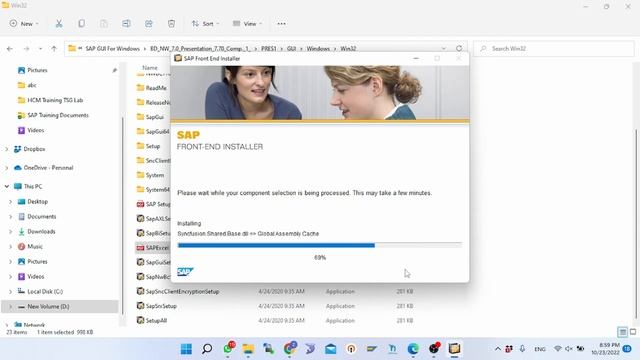Open HCM Training TSG Lab folder
This screenshot has width=640, height=360.
point(55,100)
